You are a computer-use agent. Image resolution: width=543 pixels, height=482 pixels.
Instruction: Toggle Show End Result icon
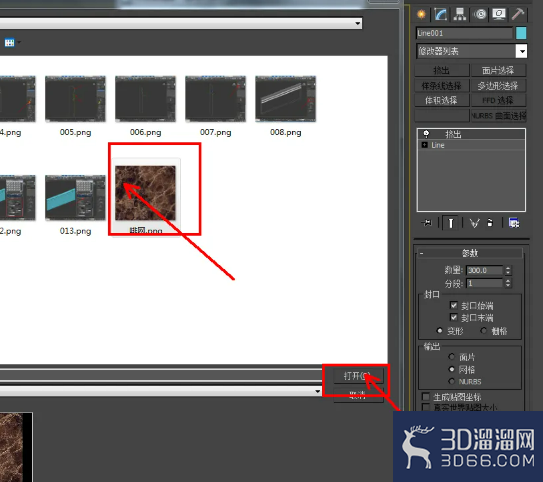tap(451, 223)
